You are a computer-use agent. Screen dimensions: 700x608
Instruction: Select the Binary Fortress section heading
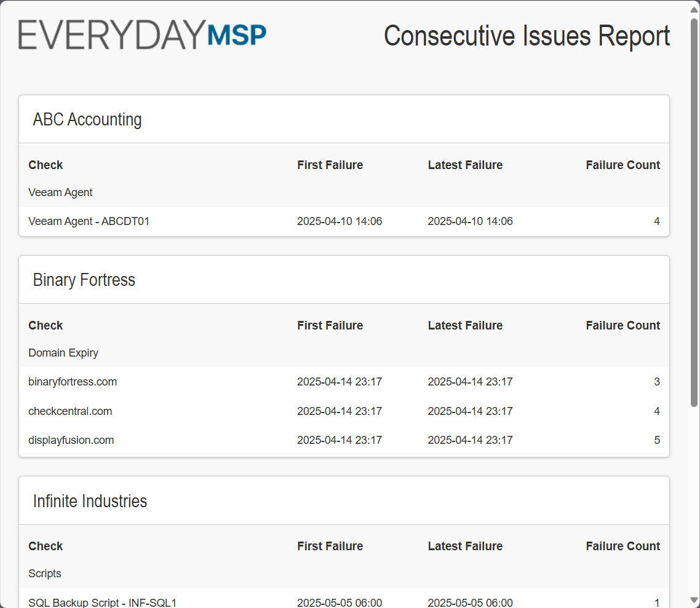(x=84, y=280)
